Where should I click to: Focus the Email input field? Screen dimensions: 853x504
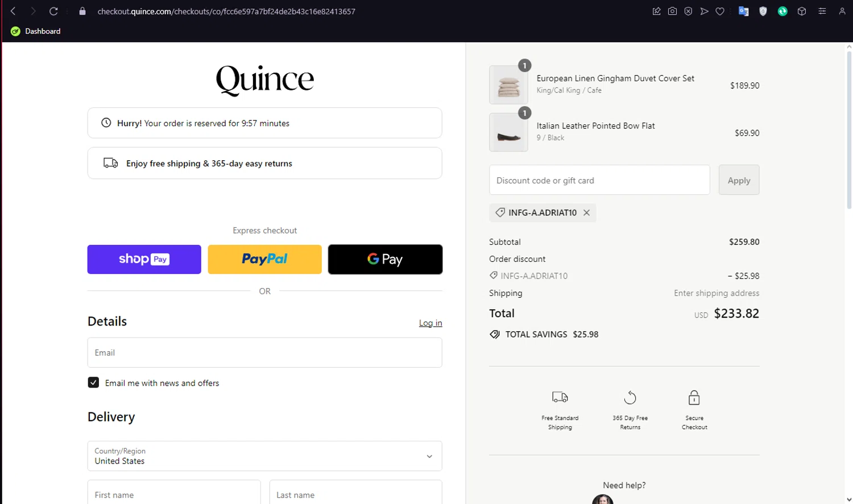[264, 352]
